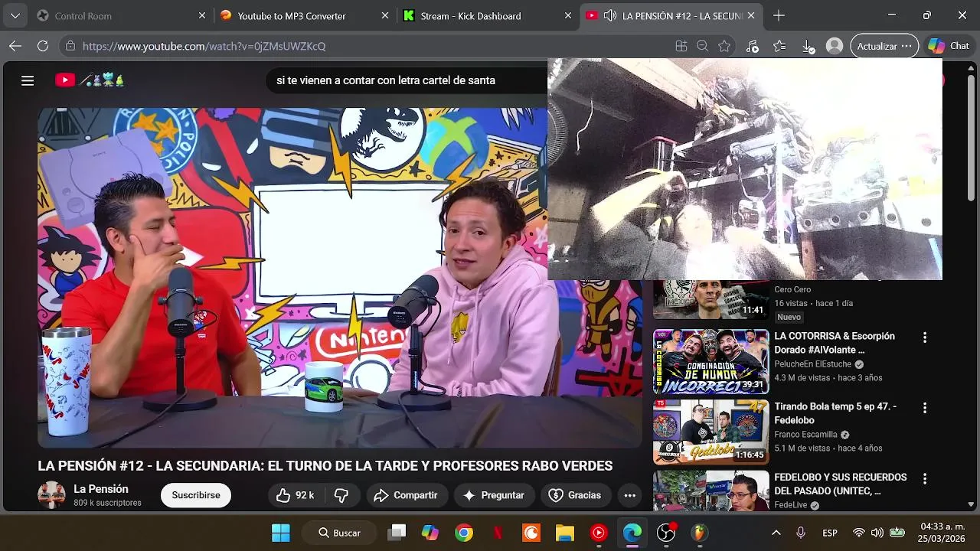Open the media playback control icon

click(752, 46)
